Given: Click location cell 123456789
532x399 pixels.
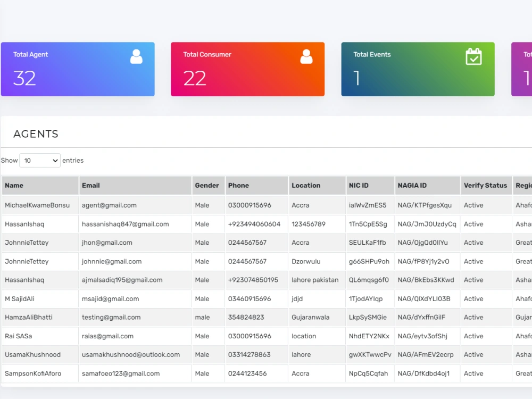Looking at the screenshot, I should (x=309, y=225).
